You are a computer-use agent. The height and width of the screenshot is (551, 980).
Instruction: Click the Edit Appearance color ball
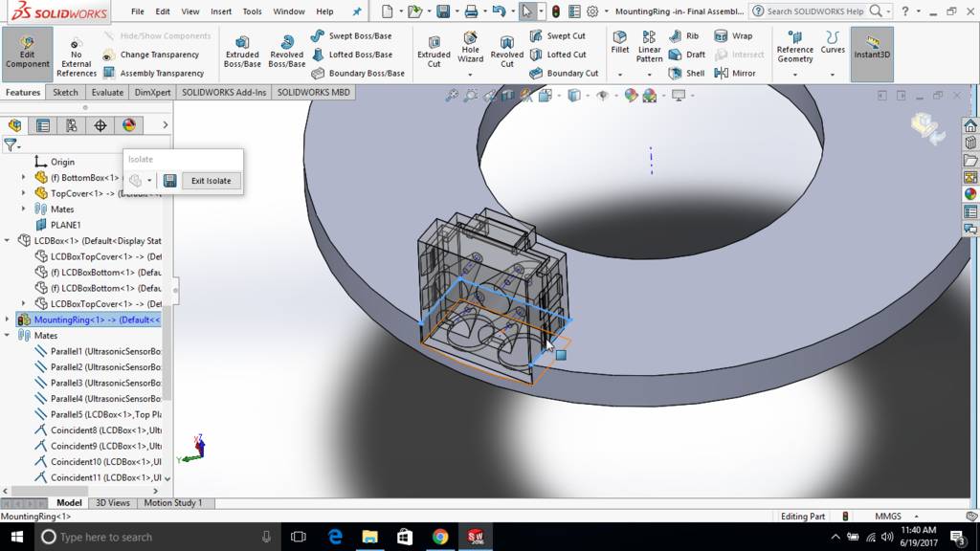tap(631, 95)
